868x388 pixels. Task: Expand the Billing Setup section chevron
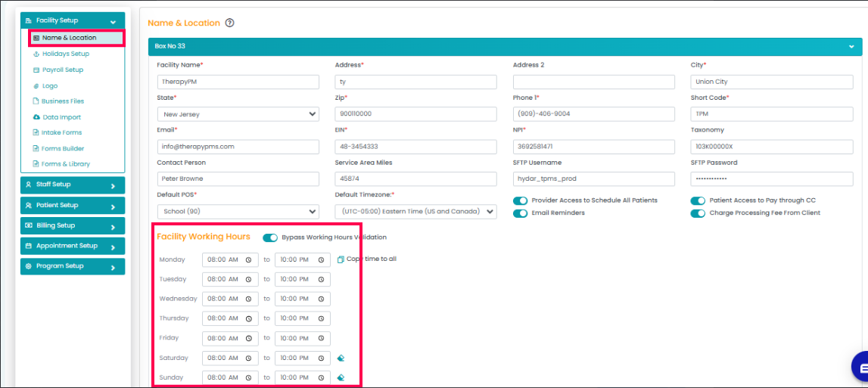pos(113,227)
